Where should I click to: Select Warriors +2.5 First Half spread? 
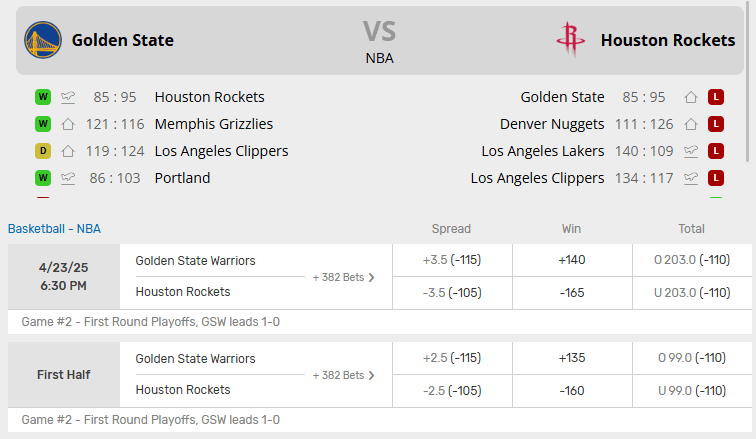point(452,358)
